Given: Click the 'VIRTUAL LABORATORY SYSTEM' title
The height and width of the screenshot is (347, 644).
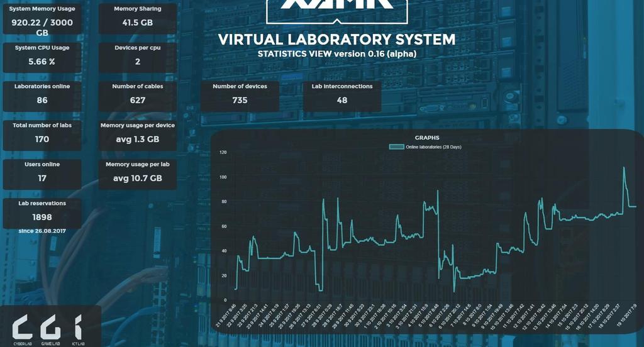Looking at the screenshot, I should [x=337, y=40].
